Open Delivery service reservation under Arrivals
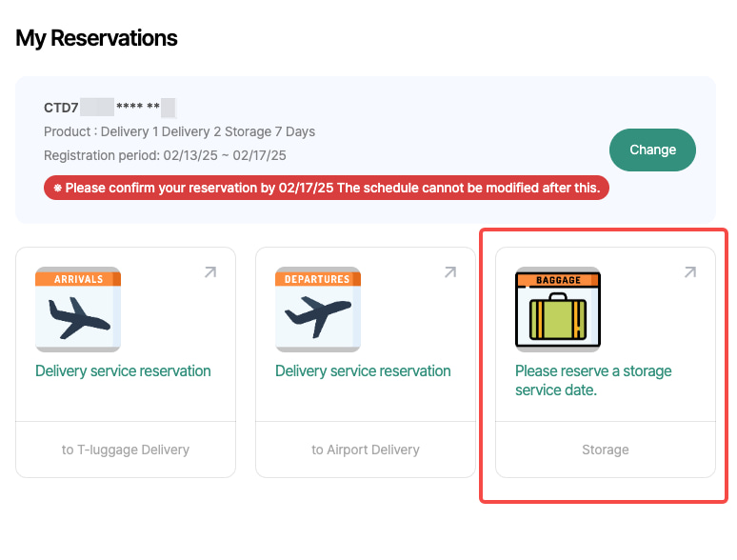Image resolution: width=737 pixels, height=560 pixels. (123, 370)
